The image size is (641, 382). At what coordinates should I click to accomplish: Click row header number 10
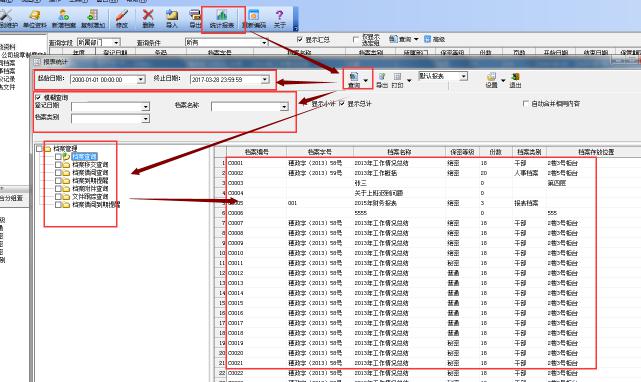pyautogui.click(x=221, y=253)
